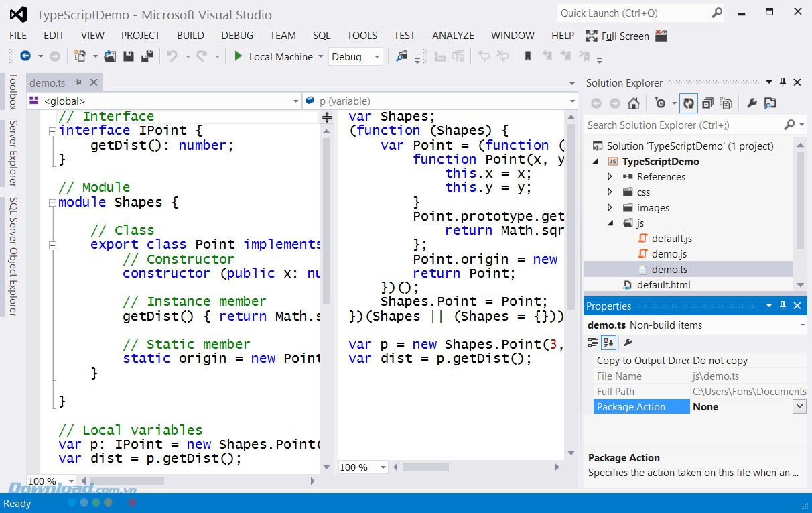
Task: Open Properties via the wrench icon in Solution Explorer
Action: click(751, 103)
